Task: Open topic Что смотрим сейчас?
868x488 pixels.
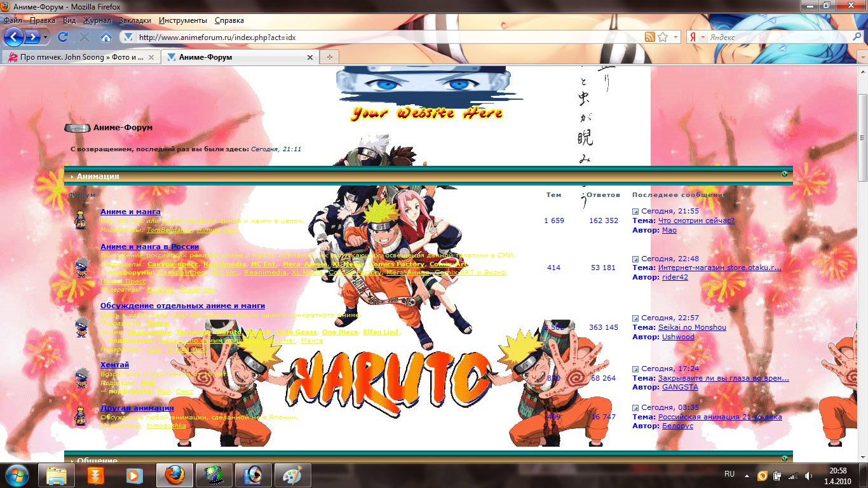Action: [696, 220]
